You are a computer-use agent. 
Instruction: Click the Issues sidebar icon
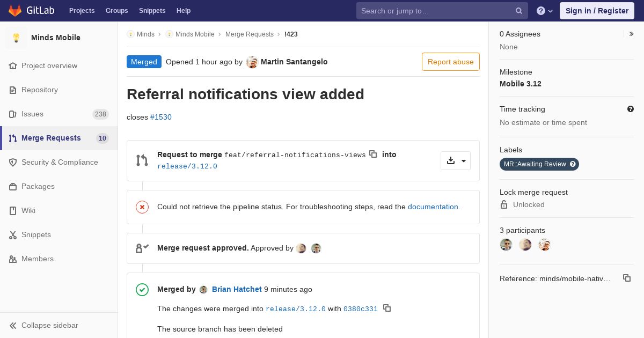click(x=13, y=114)
